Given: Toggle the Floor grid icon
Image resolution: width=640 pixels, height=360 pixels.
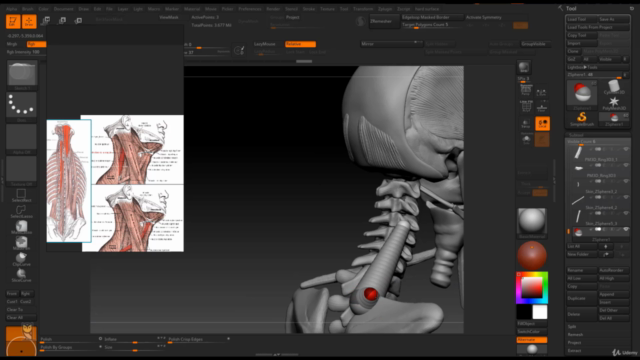Looking at the screenshot, I should coord(542,107).
